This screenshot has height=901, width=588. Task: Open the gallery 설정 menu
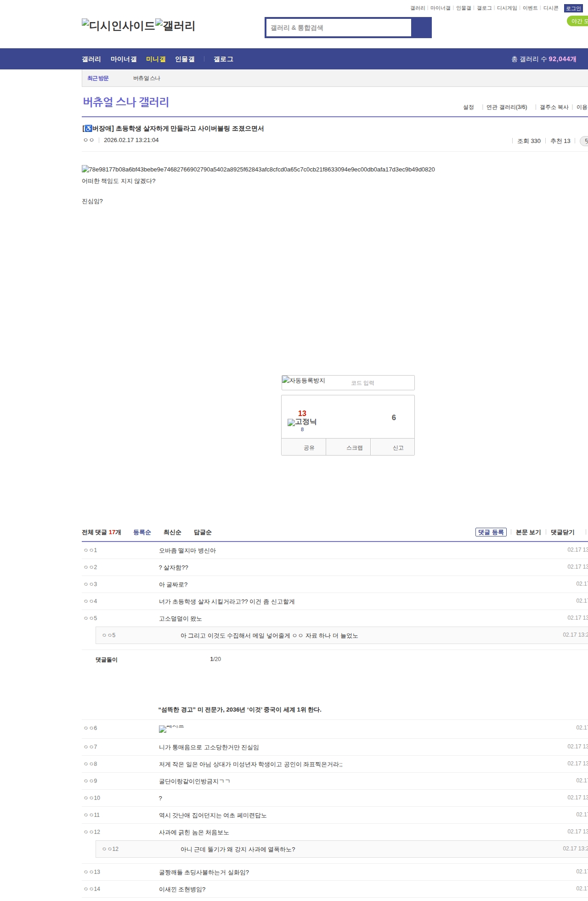coord(469,107)
